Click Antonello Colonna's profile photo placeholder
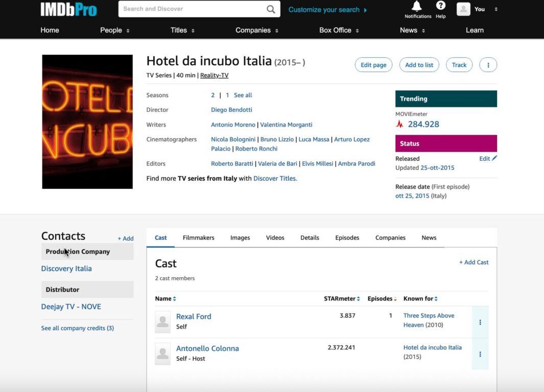The height and width of the screenshot is (392, 544). (163, 354)
